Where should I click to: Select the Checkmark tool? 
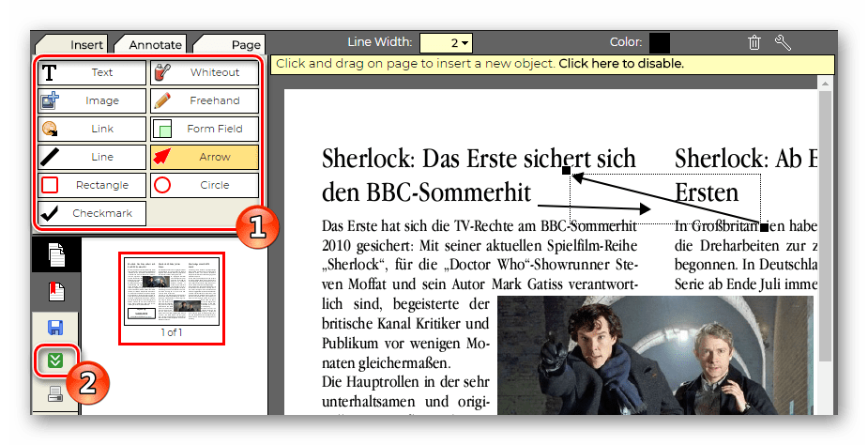[92, 213]
